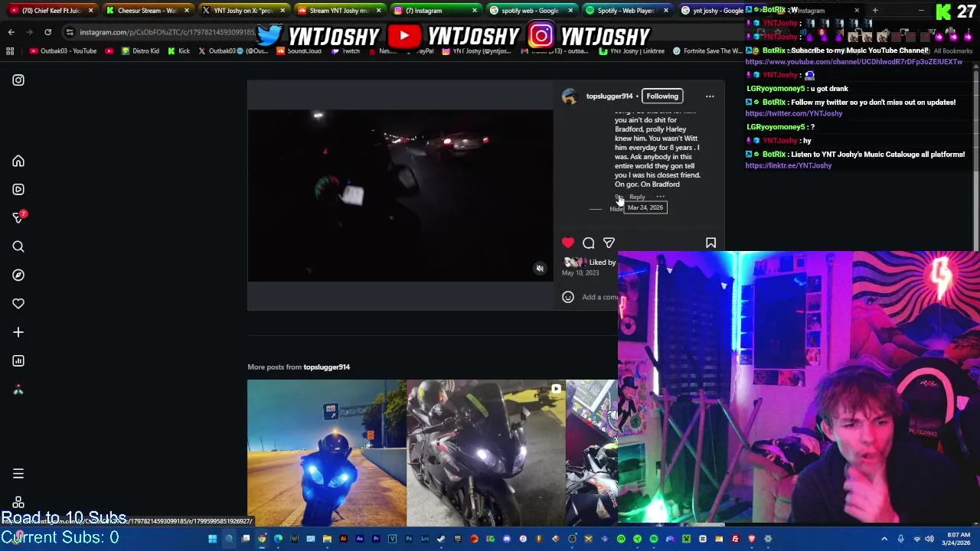
Task: Open Reels from the Instagram sidebar
Action: [x=18, y=190]
